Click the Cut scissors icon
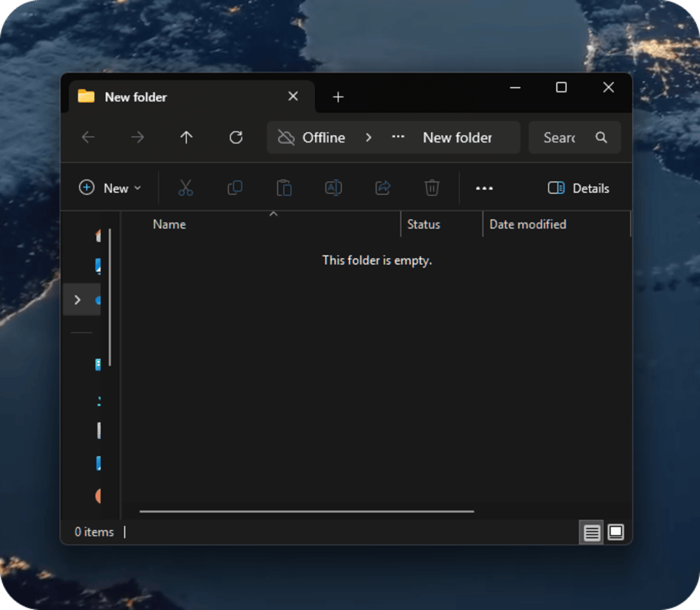Image resolution: width=700 pixels, height=610 pixels. 185,187
